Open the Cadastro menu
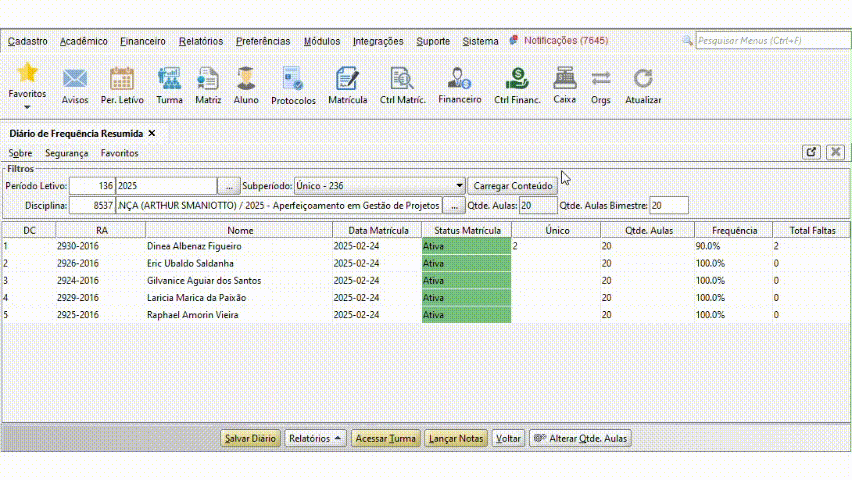 coord(28,41)
